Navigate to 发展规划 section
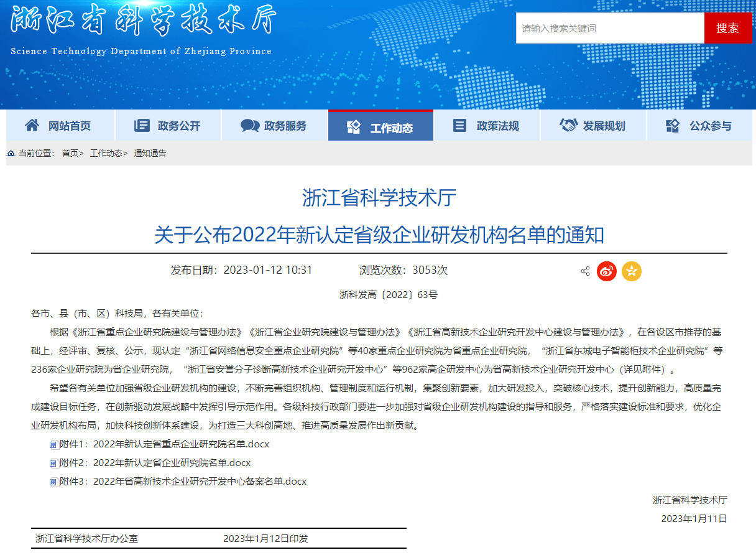This screenshot has height=555, width=756. coord(593,126)
